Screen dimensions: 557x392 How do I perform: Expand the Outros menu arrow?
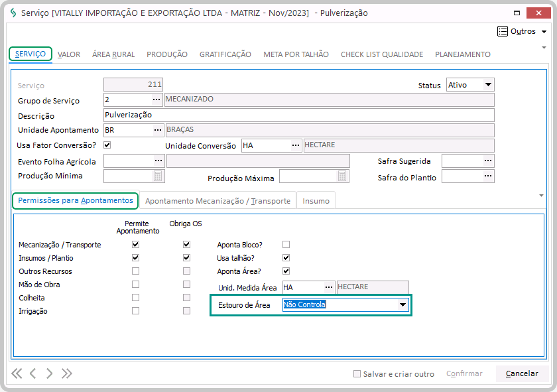coord(544,32)
